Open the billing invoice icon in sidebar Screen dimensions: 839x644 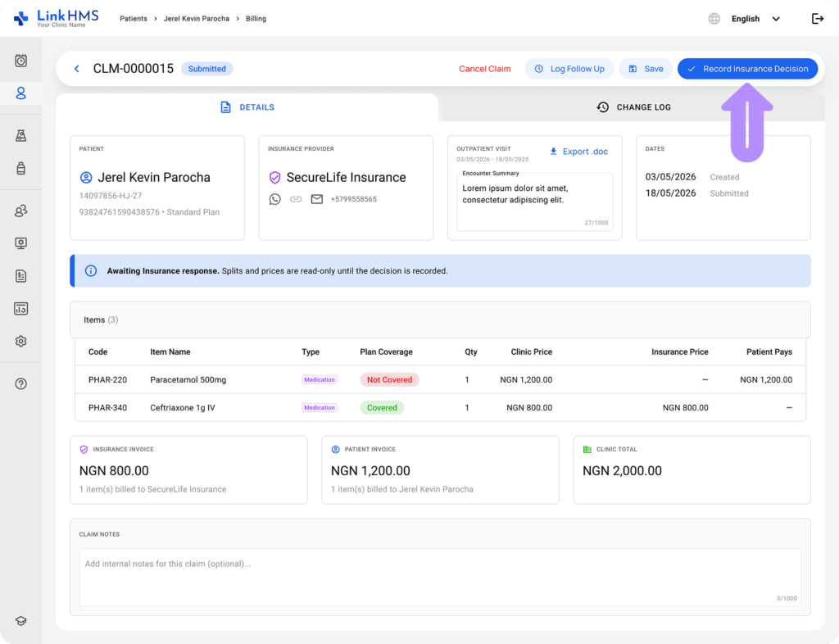point(20,276)
